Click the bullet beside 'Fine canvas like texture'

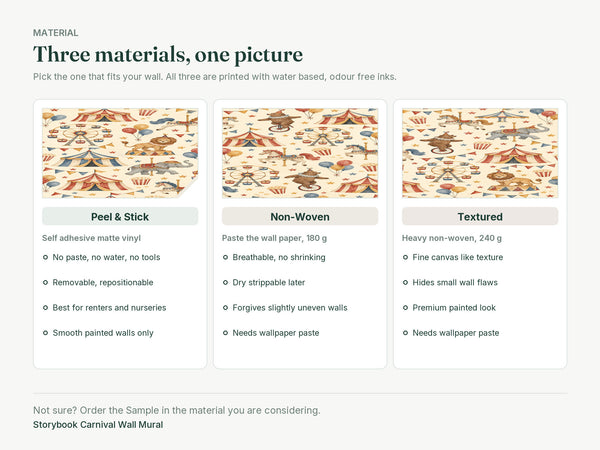[x=405, y=257]
